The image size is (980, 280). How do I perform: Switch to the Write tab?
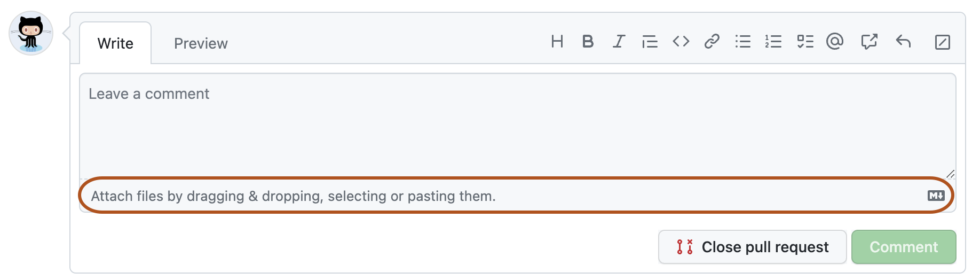tap(115, 43)
